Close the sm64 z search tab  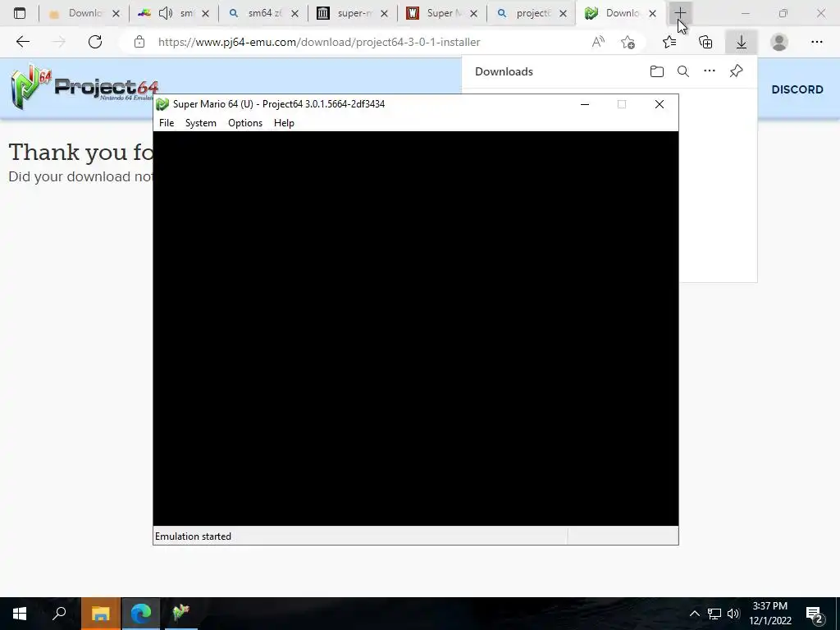[x=294, y=13]
